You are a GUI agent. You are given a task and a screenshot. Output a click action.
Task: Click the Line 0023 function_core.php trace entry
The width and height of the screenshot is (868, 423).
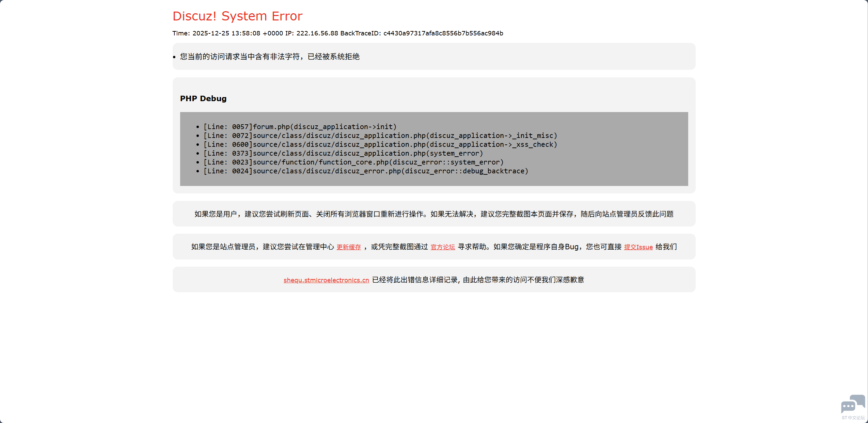(x=353, y=162)
